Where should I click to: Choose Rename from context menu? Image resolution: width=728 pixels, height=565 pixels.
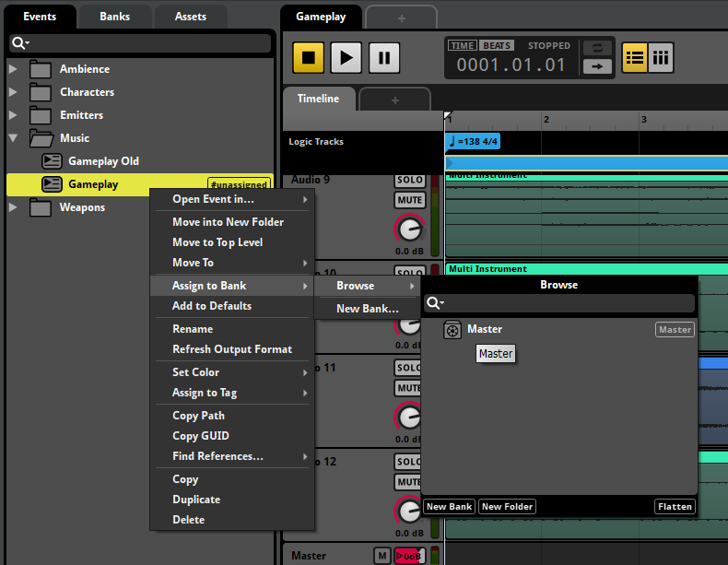(x=232, y=329)
